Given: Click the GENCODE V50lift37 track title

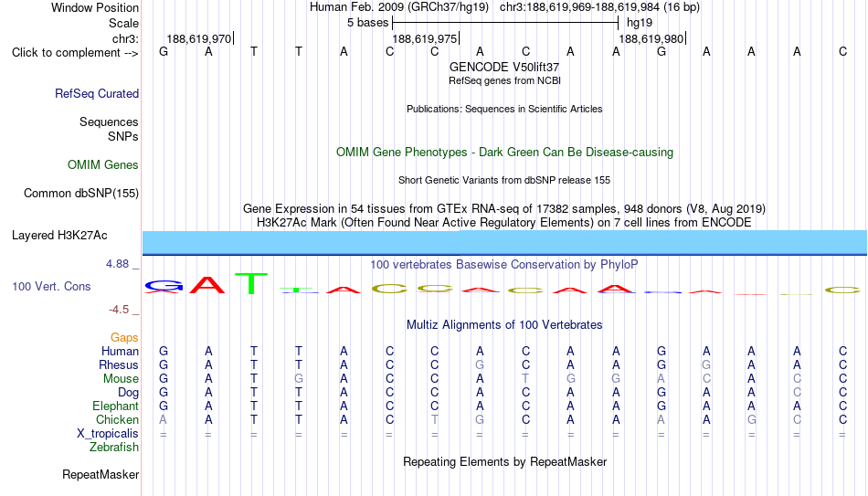Looking at the screenshot, I should click(504, 67).
